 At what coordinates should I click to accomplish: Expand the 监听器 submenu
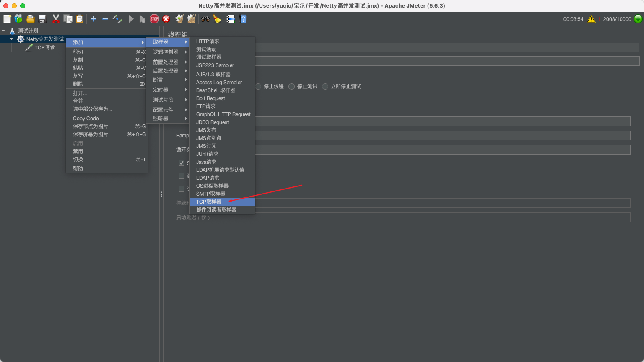pyautogui.click(x=168, y=119)
